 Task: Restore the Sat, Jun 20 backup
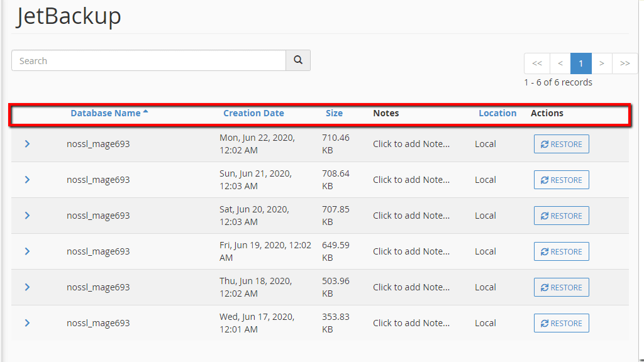point(562,216)
